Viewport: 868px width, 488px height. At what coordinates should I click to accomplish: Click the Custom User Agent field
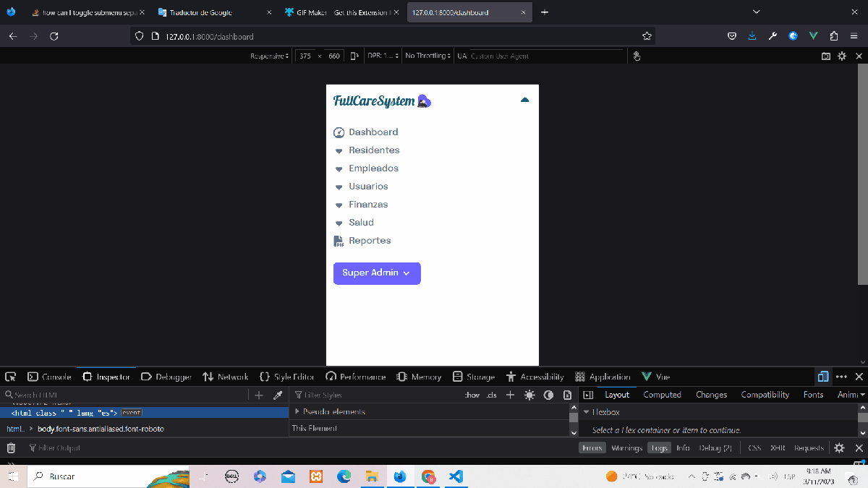click(x=546, y=56)
